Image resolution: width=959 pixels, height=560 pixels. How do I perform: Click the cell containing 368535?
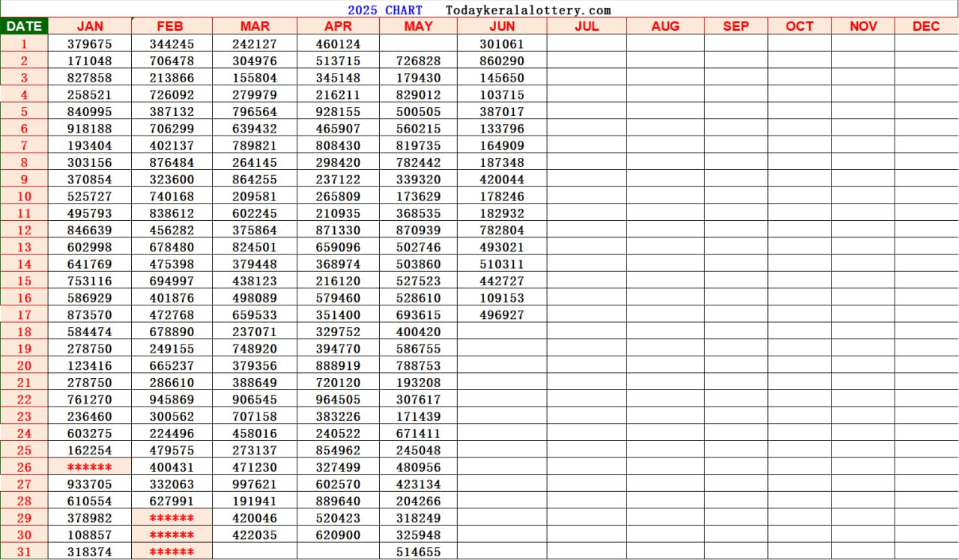[418, 213]
